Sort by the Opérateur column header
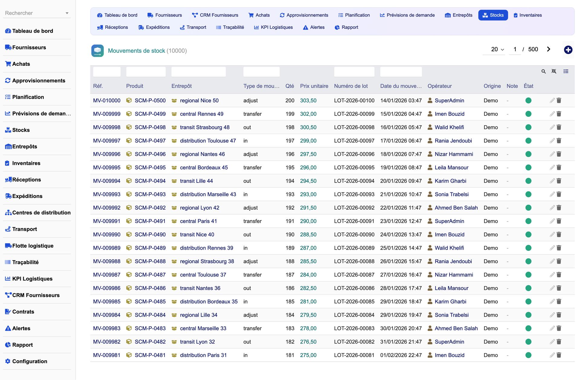The width and height of the screenshot is (588, 380). point(440,86)
